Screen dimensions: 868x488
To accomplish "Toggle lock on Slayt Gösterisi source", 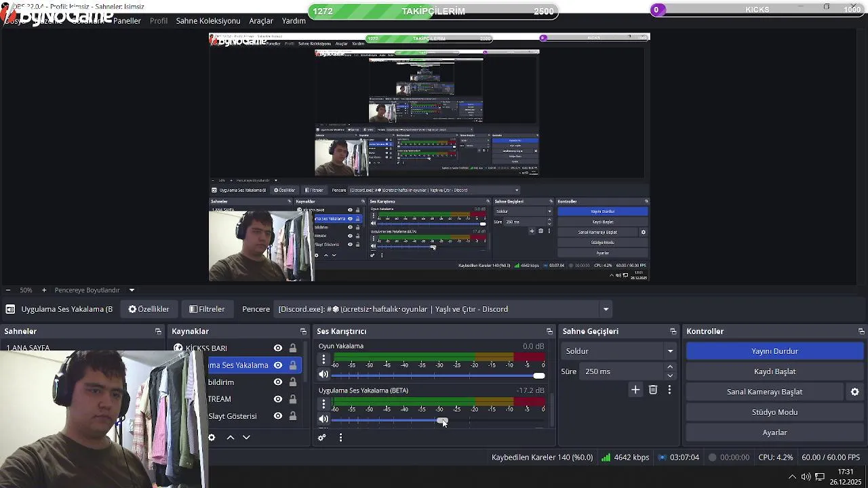I will pos(293,416).
